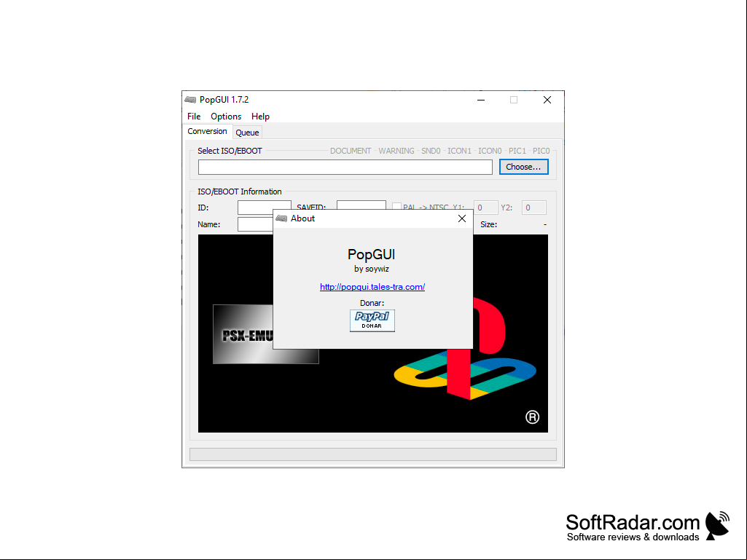
Task: Click the PayPal Donar button
Action: pyautogui.click(x=372, y=320)
